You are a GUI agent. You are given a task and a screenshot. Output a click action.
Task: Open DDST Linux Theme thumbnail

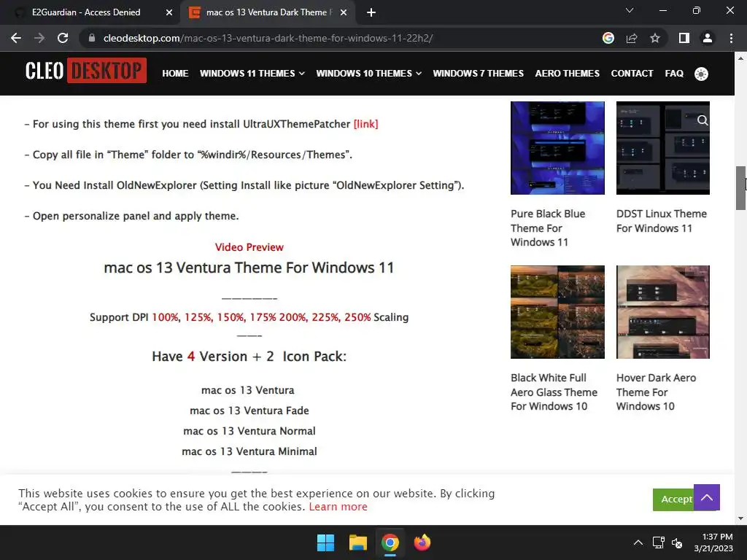662,147
